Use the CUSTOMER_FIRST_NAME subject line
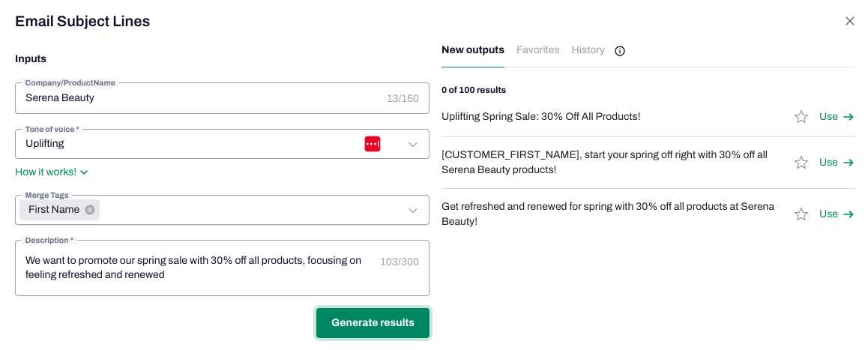Image resolution: width=868 pixels, height=350 pixels. point(837,163)
